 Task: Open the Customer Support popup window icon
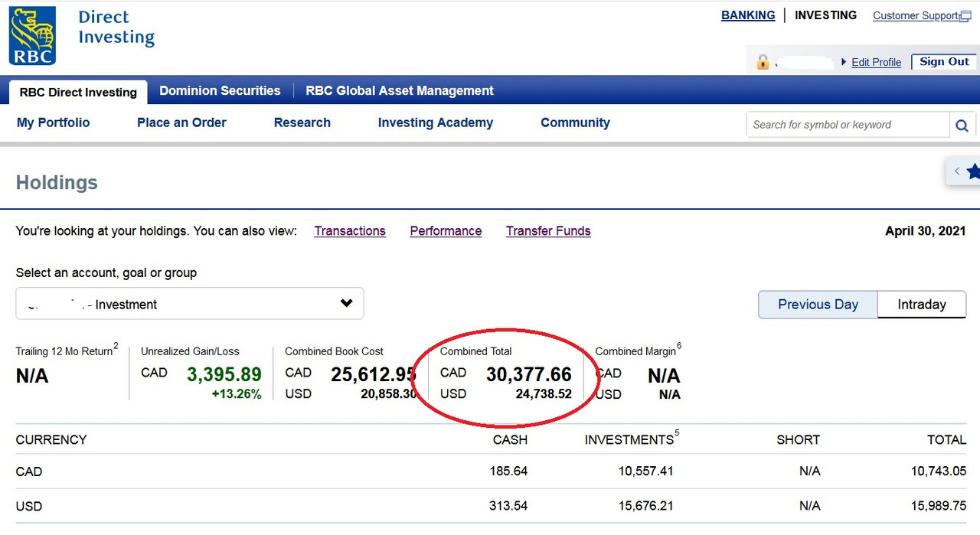[965, 16]
